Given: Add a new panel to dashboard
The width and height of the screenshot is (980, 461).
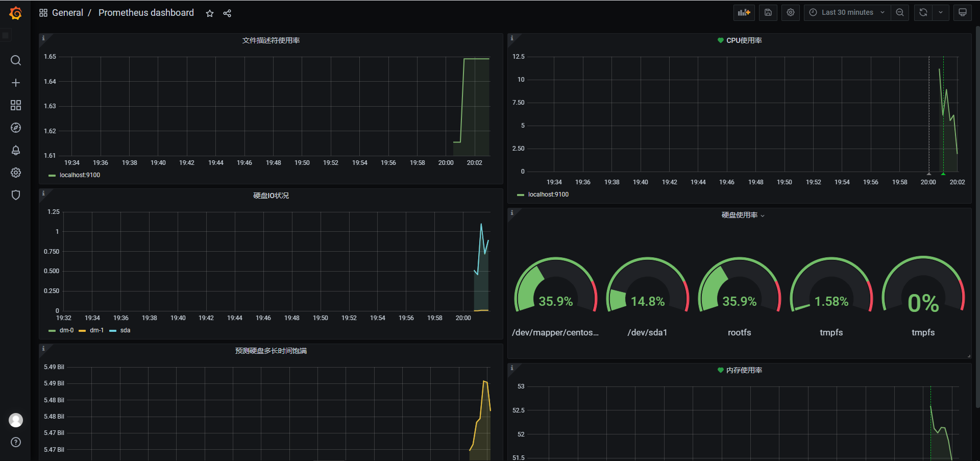Looking at the screenshot, I should 744,13.
